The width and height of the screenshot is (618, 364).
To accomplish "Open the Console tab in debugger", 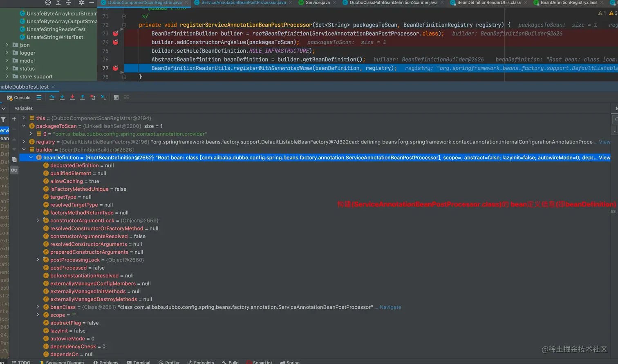I will coord(19,98).
